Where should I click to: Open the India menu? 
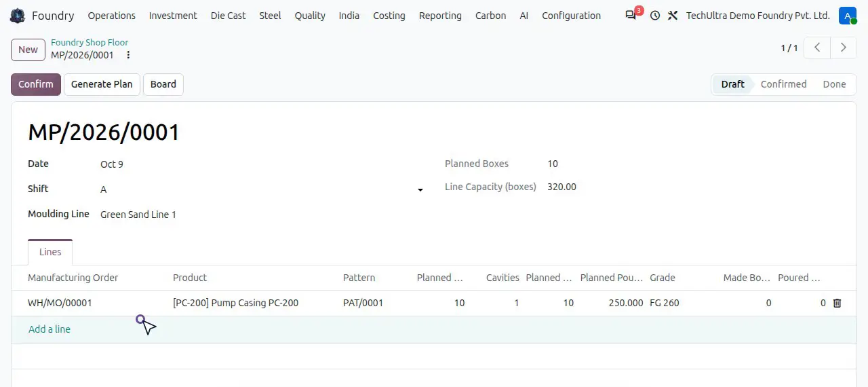(349, 16)
